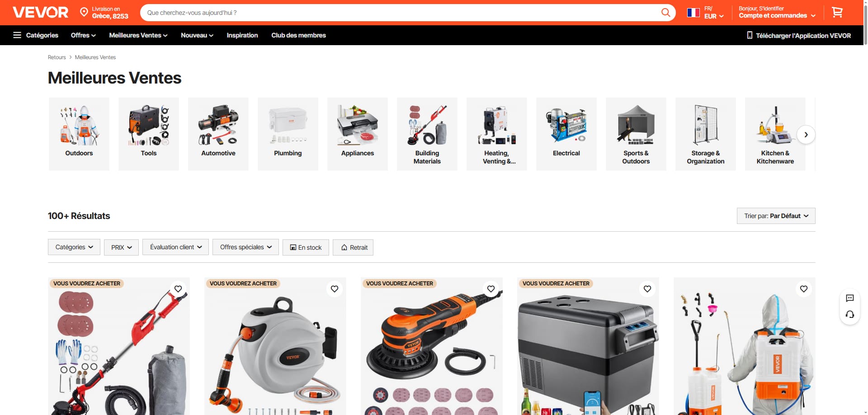This screenshot has height=415, width=868.
Task: Select the Automotive category thumbnail
Action: tap(218, 134)
